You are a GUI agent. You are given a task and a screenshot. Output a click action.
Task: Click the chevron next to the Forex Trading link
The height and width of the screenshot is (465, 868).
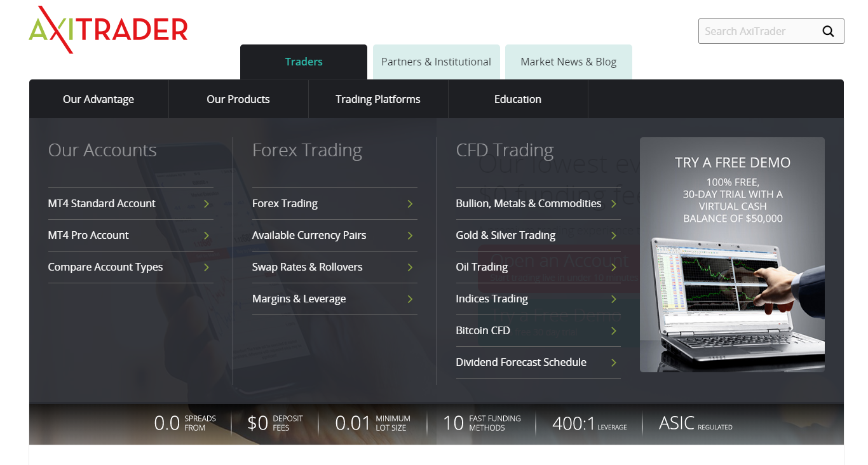(x=410, y=204)
